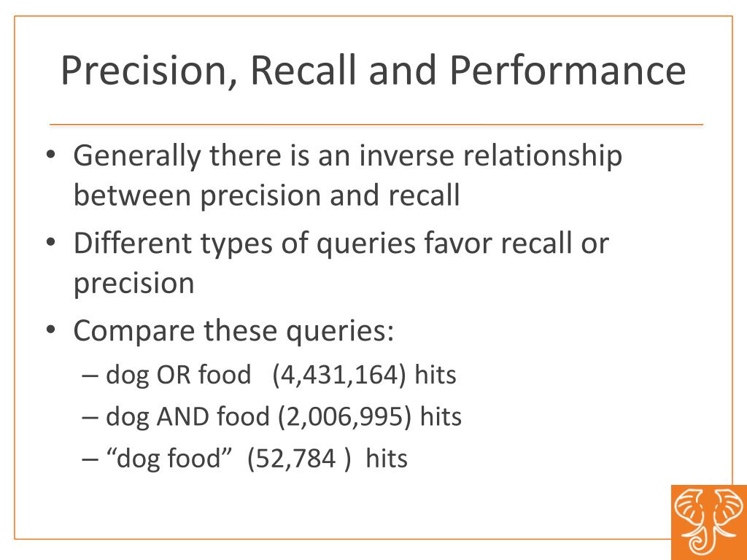
Task: Click the 'Compare these queries:' bullet text
Action: [x=234, y=331]
